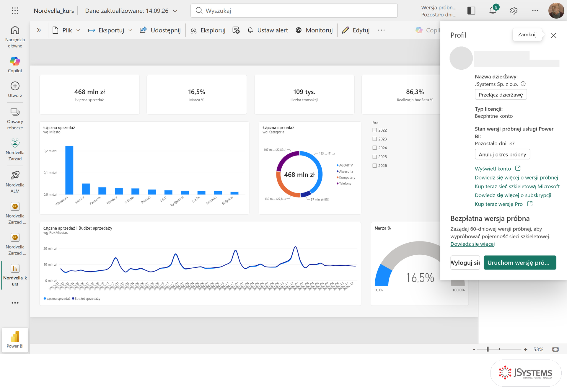Open the Kup teraz wersję Pro link

[x=504, y=204]
